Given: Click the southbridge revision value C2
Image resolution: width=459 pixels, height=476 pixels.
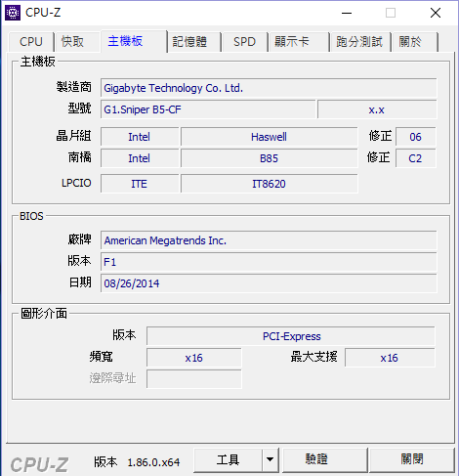Looking at the screenshot, I should (x=416, y=158).
